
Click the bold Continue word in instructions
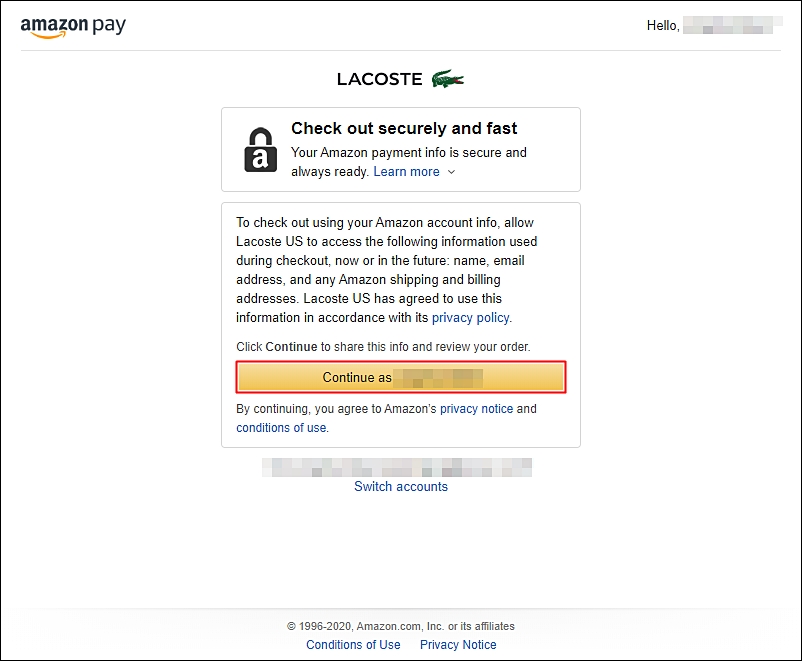[x=291, y=347]
